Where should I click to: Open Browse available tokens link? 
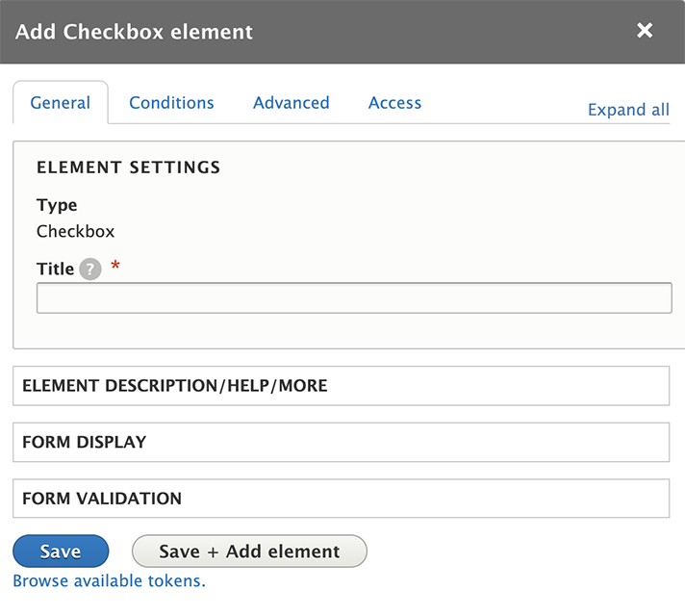(x=110, y=580)
